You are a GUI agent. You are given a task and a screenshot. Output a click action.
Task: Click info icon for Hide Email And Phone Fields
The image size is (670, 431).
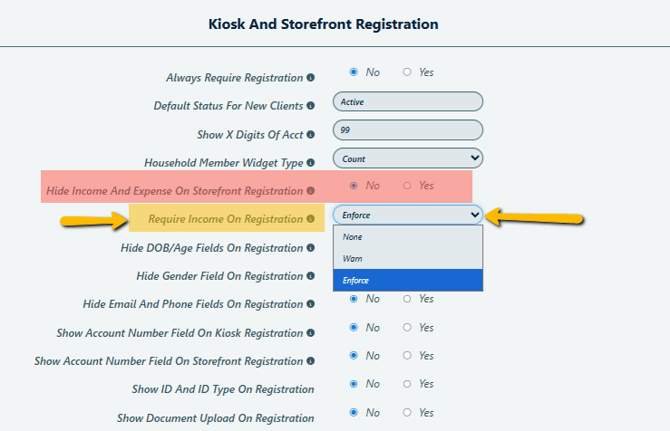click(311, 304)
